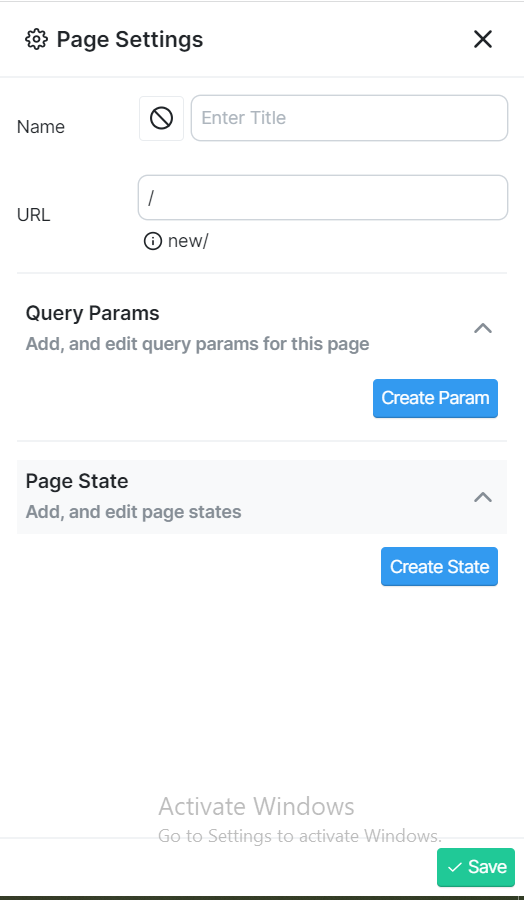Image resolution: width=524 pixels, height=900 pixels.
Task: Click the info icon beside new/
Action: pyautogui.click(x=152, y=241)
